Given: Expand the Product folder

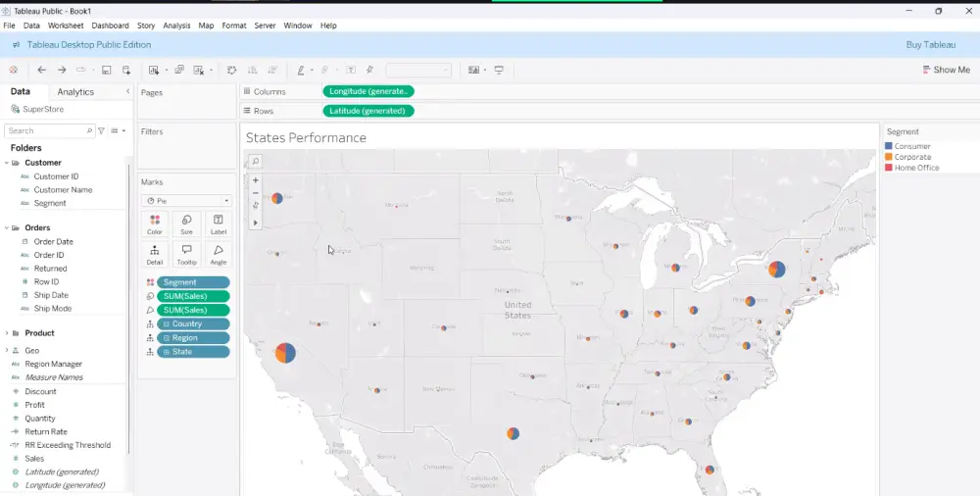Looking at the screenshot, I should coord(7,333).
